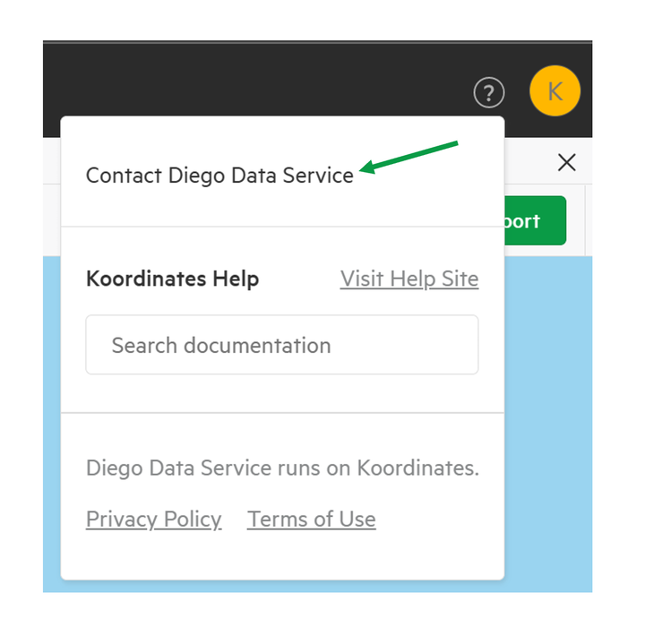Follow the Visit Help Site link
This screenshot has width=645, height=644.
pos(409,279)
